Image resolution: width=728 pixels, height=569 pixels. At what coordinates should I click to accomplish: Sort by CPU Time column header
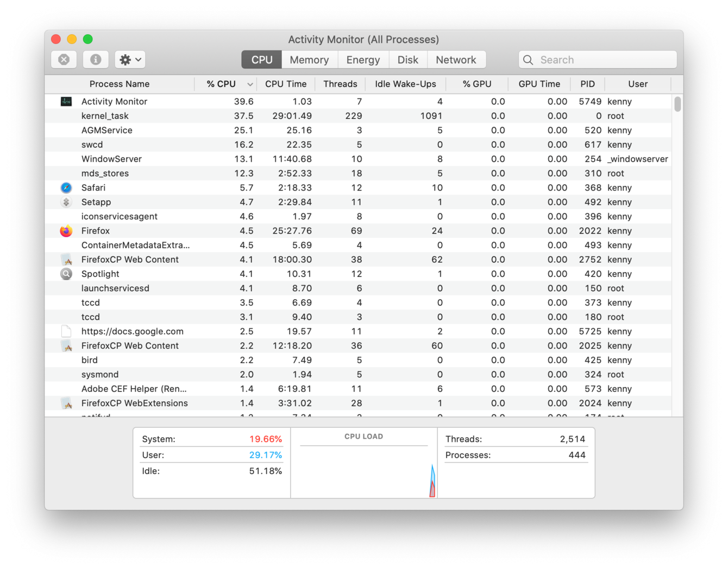pos(286,84)
